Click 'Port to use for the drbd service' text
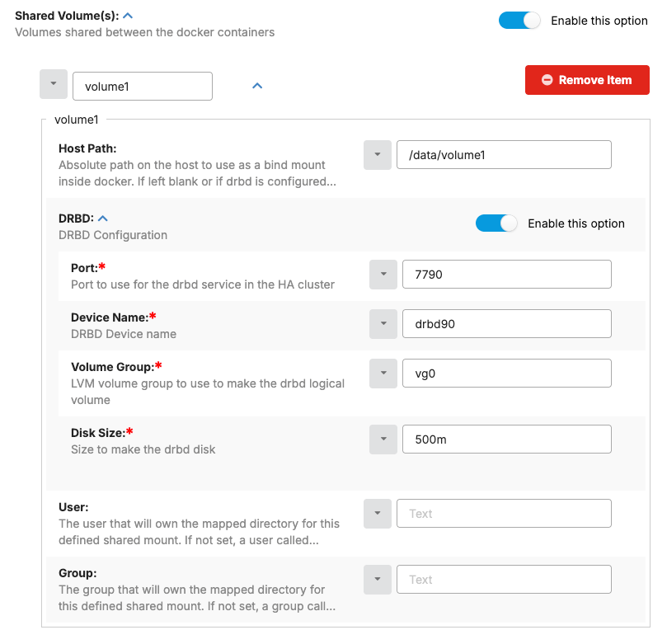 (203, 284)
